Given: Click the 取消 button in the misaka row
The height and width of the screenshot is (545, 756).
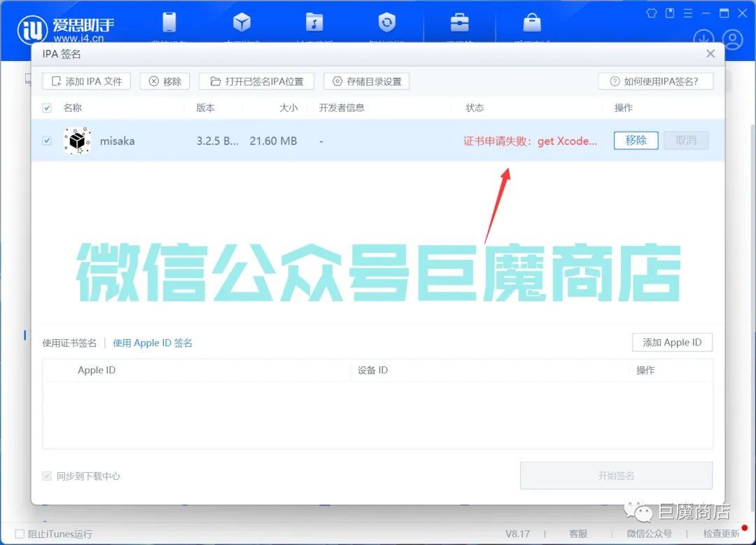Looking at the screenshot, I should click(x=685, y=140).
